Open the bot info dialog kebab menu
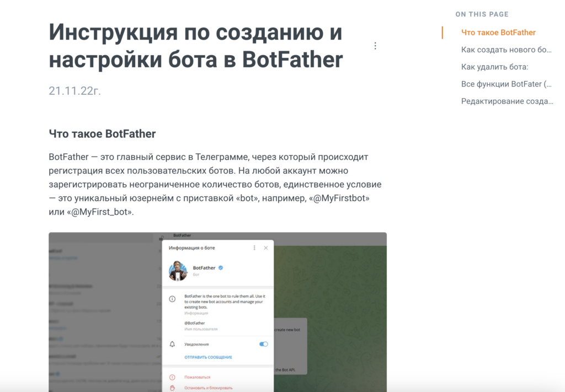The width and height of the screenshot is (565, 392). [x=254, y=248]
